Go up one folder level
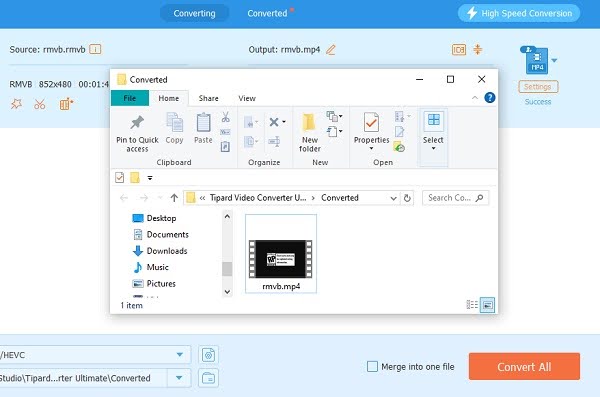 174,198
